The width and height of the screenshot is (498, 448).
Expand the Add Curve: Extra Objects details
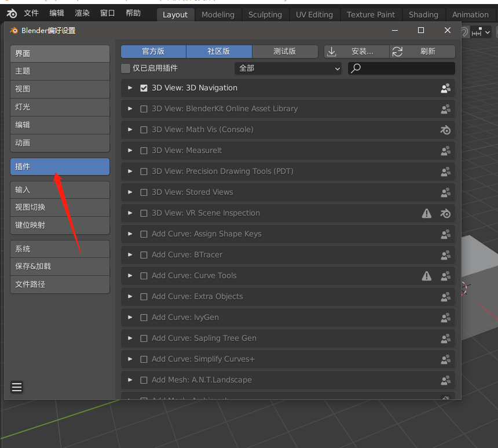pyautogui.click(x=130, y=297)
